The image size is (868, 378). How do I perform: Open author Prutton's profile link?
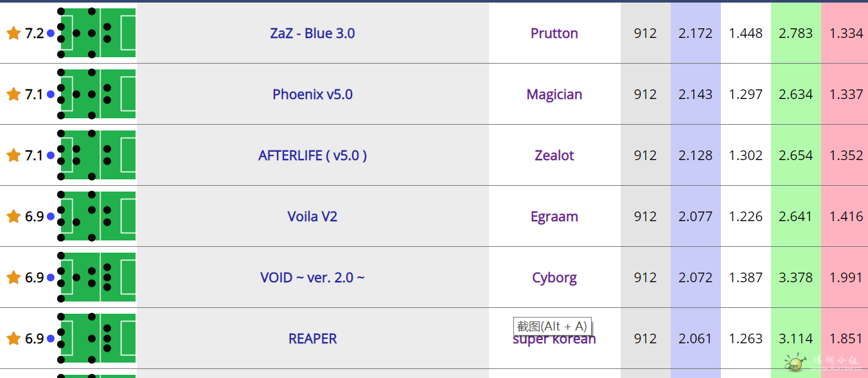(x=554, y=33)
